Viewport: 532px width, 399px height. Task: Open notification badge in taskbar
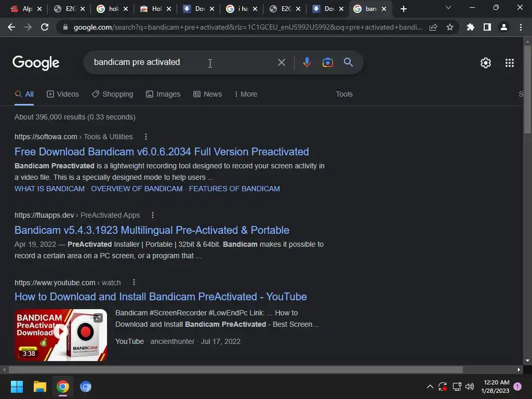coord(517,387)
